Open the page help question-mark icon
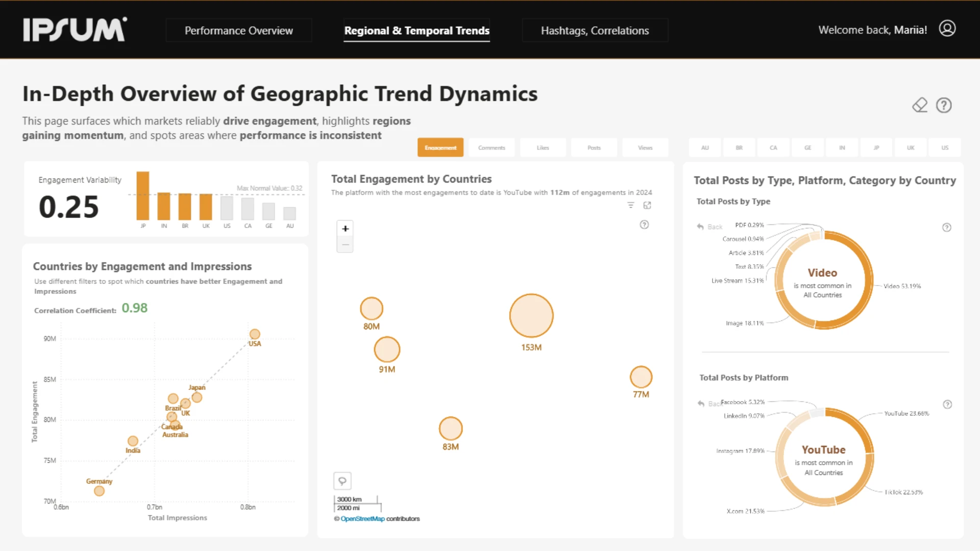The height and width of the screenshot is (551, 980). 944,105
